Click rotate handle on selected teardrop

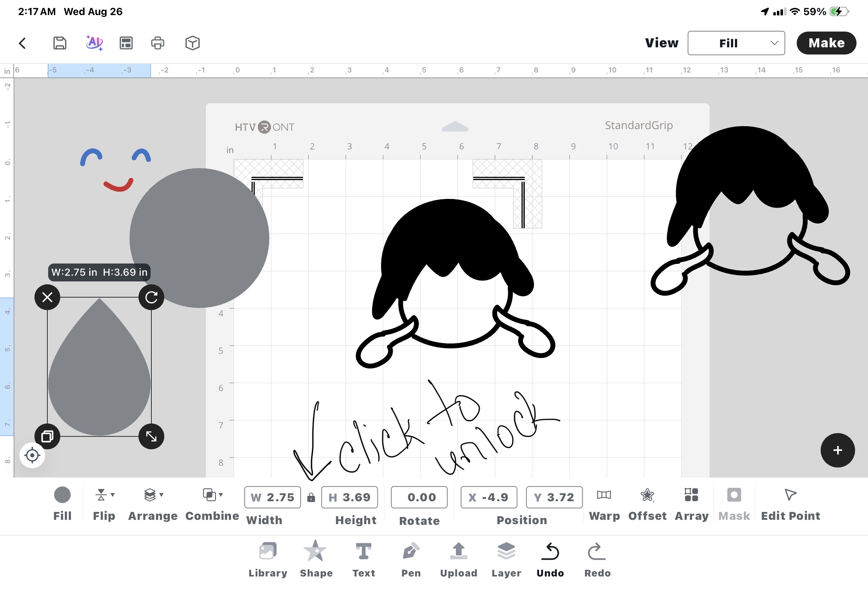pyautogui.click(x=151, y=297)
